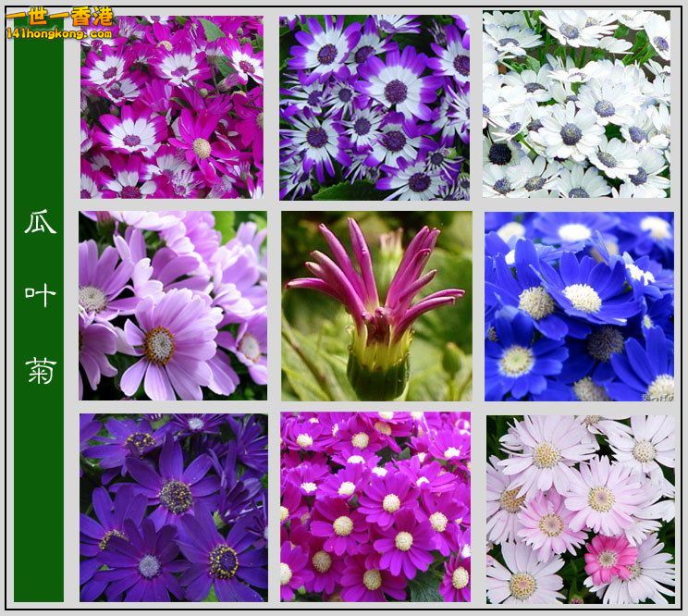The height and width of the screenshot is (616, 688).
Task: Open the solid magenta daisies photo
Action: point(375,507)
